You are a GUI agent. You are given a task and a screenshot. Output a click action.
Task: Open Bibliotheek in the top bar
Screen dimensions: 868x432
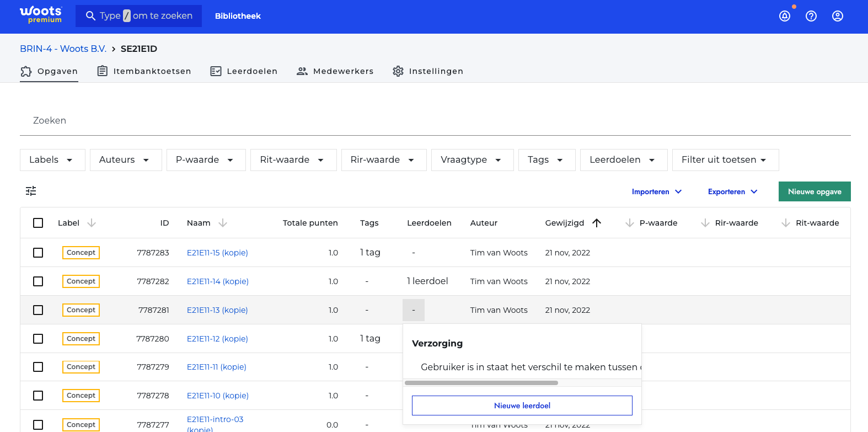pos(238,16)
